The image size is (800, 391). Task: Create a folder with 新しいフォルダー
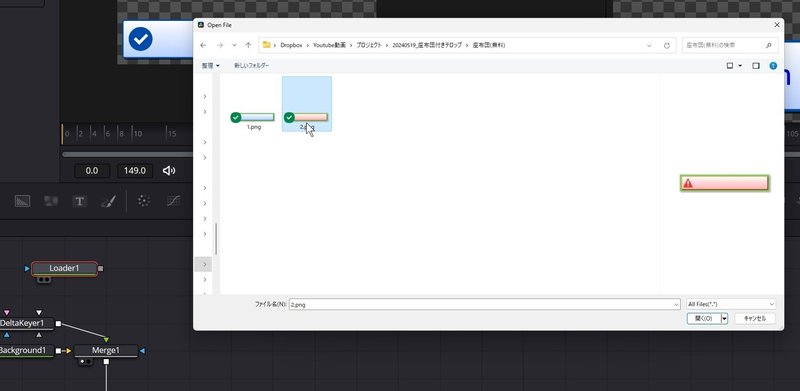252,66
